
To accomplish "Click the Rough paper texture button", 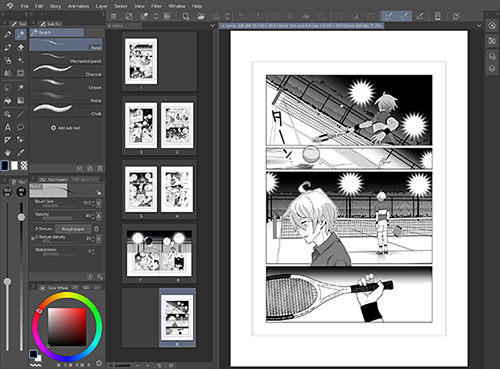I will [x=73, y=229].
